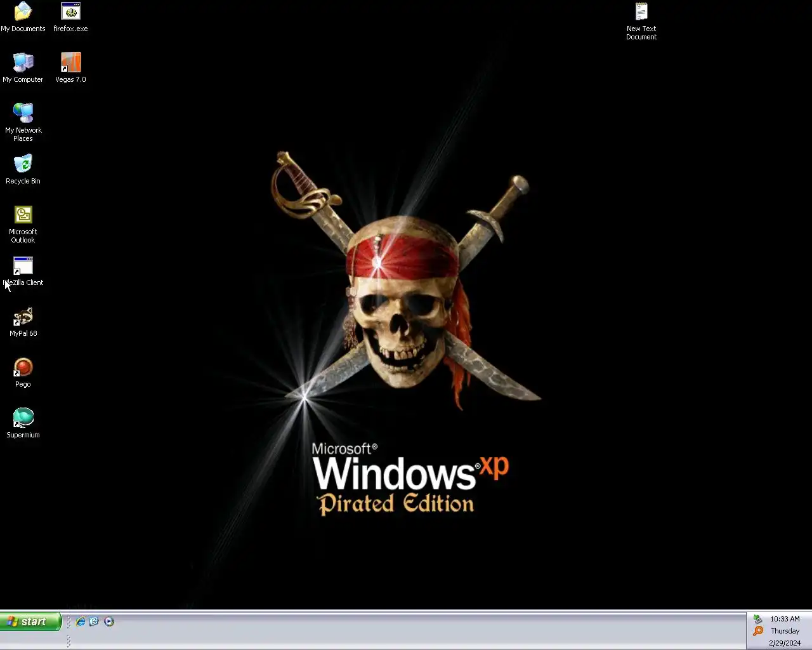This screenshot has height=650, width=812.
Task: Launch Windows Media Player from Quick Launch
Action: pyautogui.click(x=109, y=621)
